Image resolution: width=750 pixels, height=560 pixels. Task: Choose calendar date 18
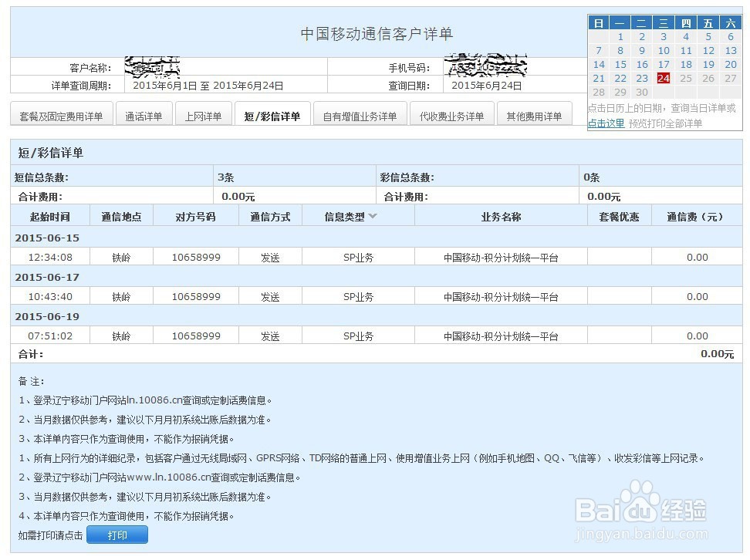point(686,65)
